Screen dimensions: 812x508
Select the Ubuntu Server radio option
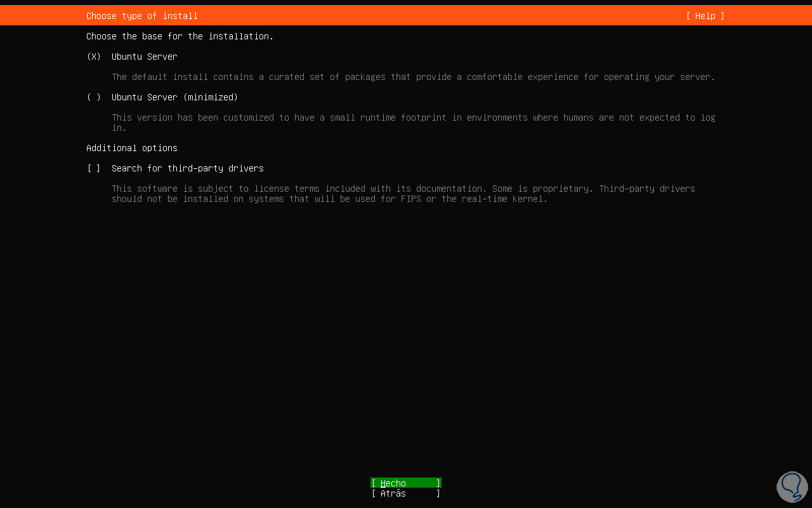pyautogui.click(x=94, y=57)
